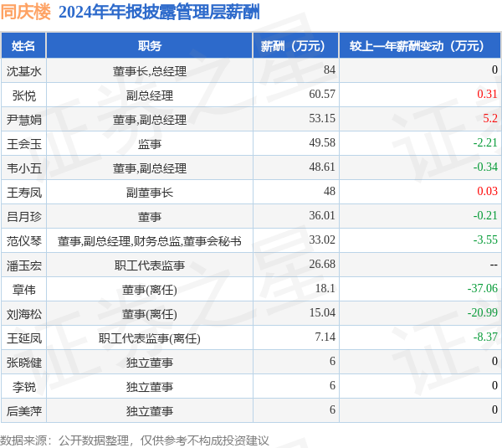Click the green change value -2.21

(x=485, y=142)
